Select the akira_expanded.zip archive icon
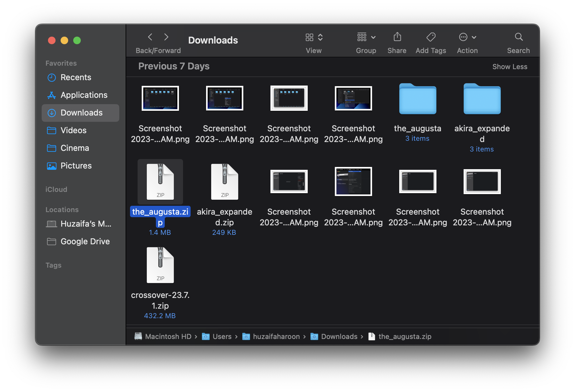 [x=225, y=182]
